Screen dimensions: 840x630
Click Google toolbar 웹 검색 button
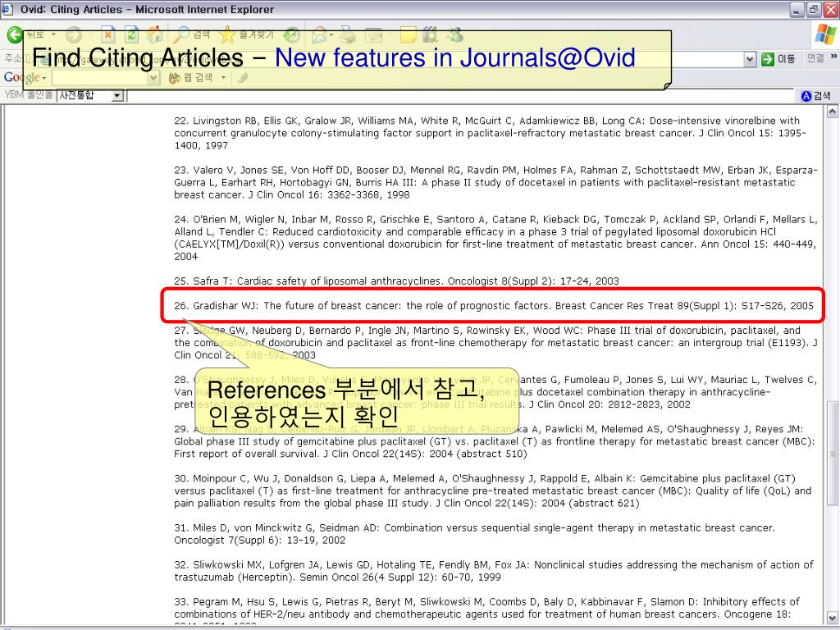(190, 78)
